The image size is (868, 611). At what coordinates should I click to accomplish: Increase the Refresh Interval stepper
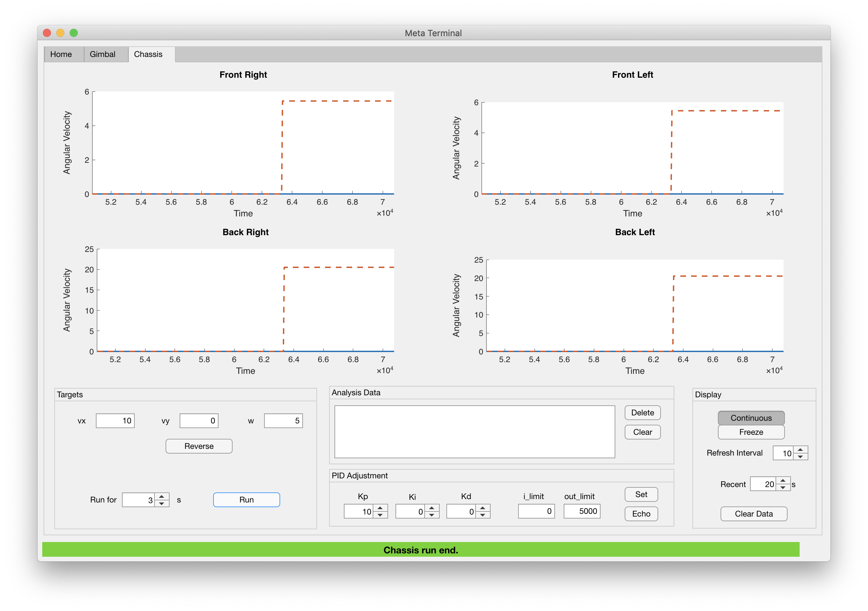click(800, 449)
